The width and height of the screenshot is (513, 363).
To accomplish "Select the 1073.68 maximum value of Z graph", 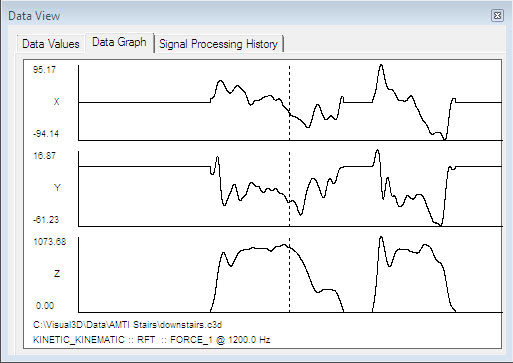I will (x=50, y=242).
